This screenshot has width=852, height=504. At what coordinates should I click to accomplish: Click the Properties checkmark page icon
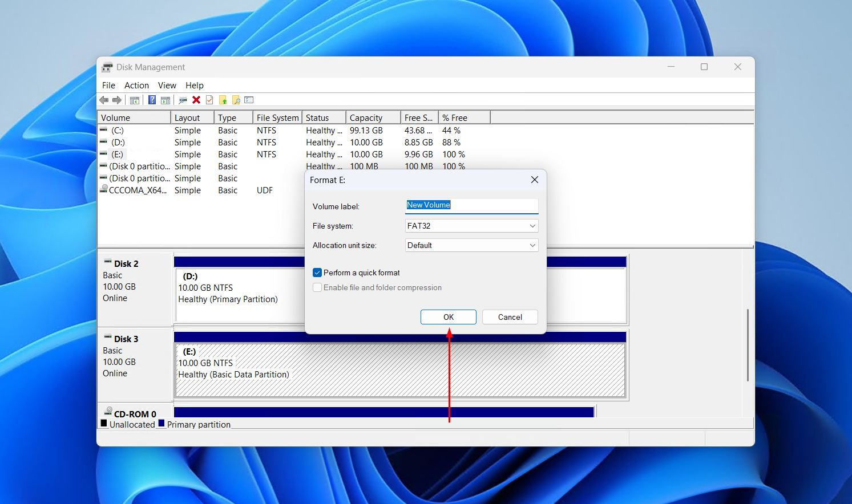point(209,100)
